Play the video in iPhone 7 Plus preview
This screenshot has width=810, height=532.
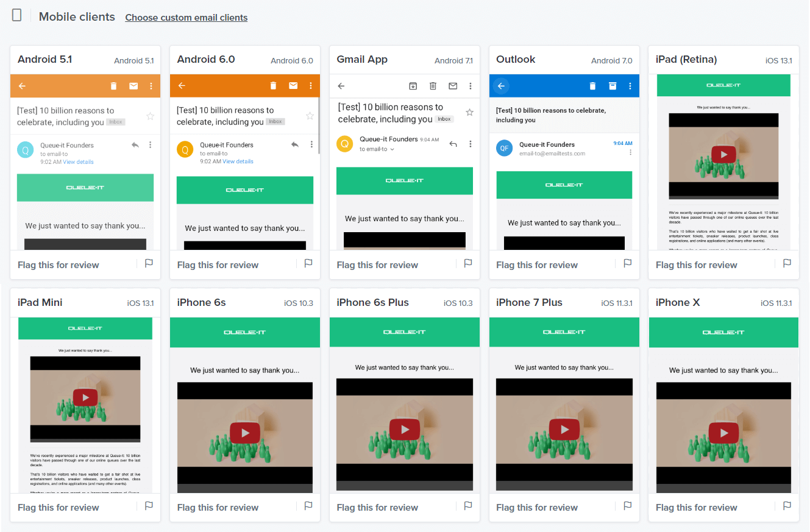(x=564, y=430)
